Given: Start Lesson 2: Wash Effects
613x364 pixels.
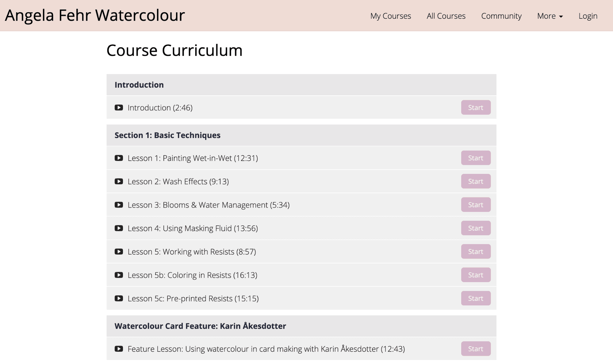Looking at the screenshot, I should click(476, 181).
